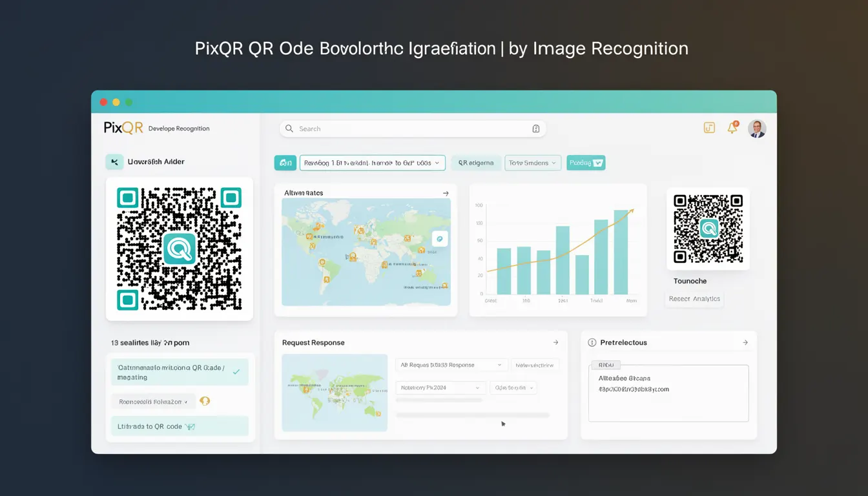The width and height of the screenshot is (868, 496).
Task: Click the info icon next to Pretrelectous
Action: (x=592, y=342)
